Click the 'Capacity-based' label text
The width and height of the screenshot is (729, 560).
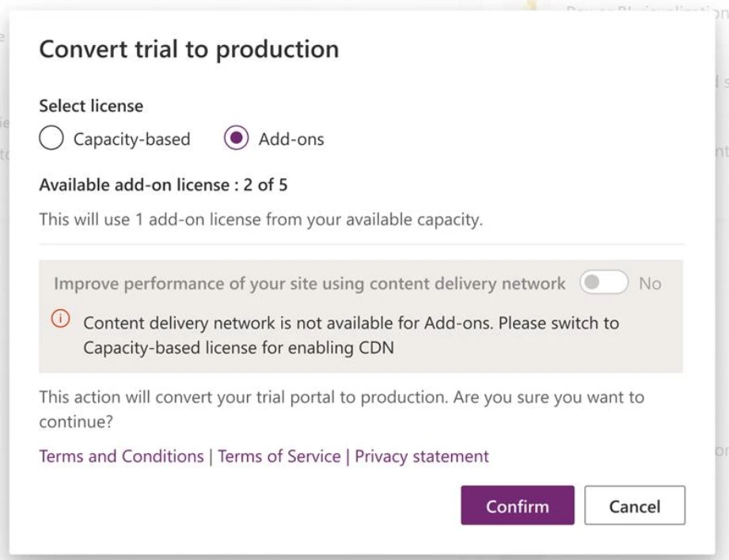(x=131, y=139)
